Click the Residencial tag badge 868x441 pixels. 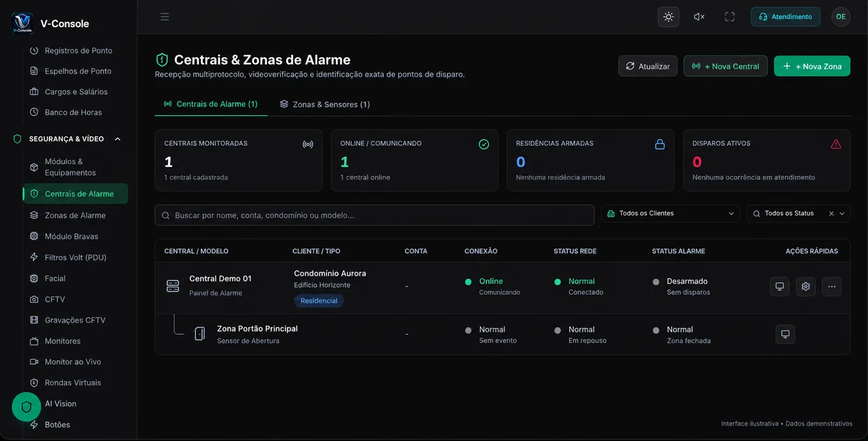(319, 301)
